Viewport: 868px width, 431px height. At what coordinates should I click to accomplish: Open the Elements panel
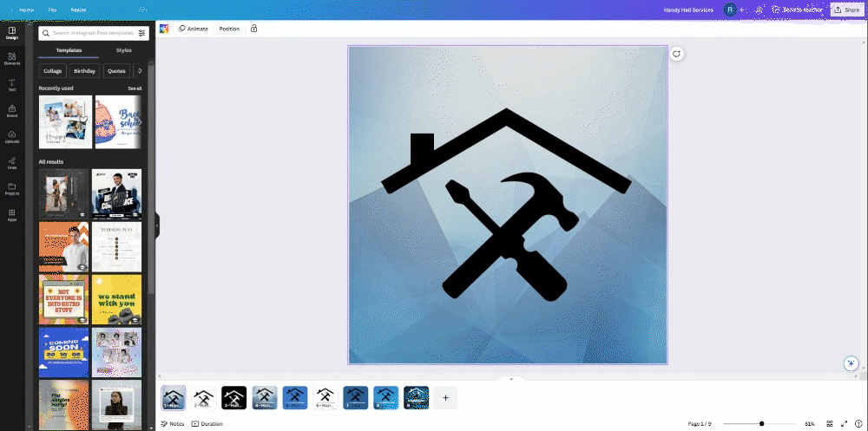click(11, 59)
